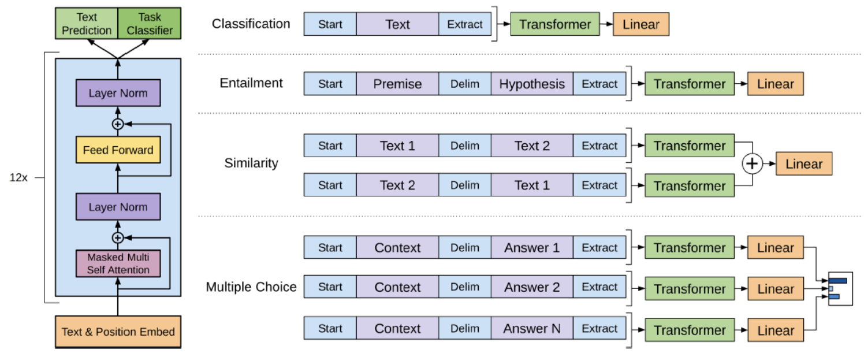Select the Linear box in Similarity section
Image resolution: width=868 pixels, height=353 pixels.
804,164
